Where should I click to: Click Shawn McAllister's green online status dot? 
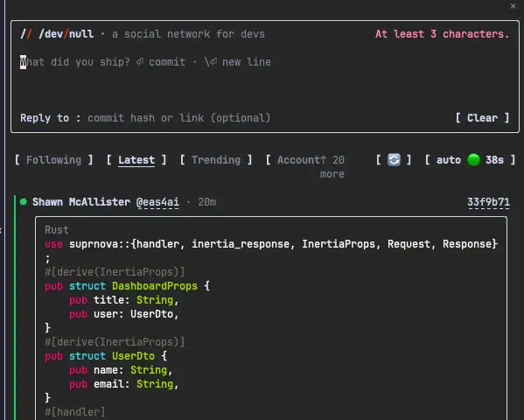click(24, 201)
